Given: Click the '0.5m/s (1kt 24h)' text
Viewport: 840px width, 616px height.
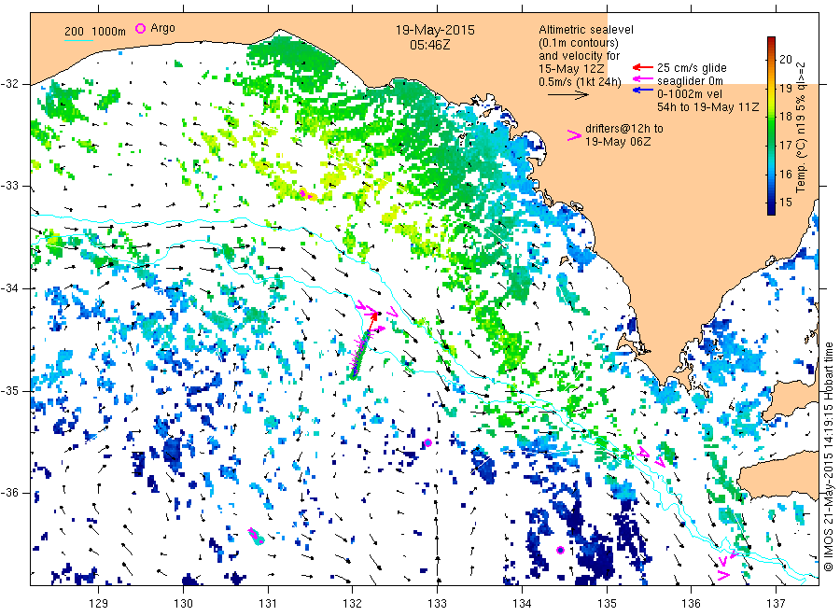Looking at the screenshot, I should coord(581,82).
